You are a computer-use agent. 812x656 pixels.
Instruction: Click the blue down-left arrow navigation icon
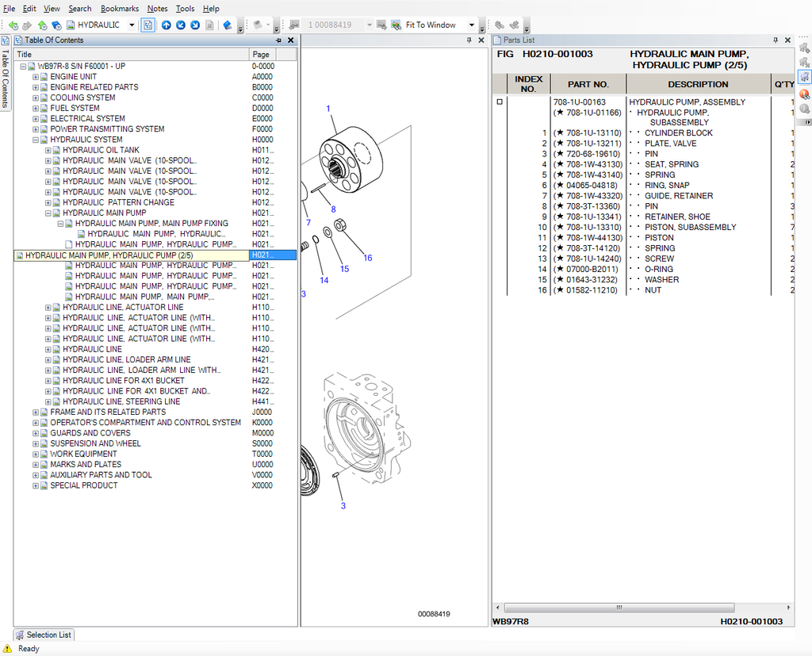tap(181, 25)
